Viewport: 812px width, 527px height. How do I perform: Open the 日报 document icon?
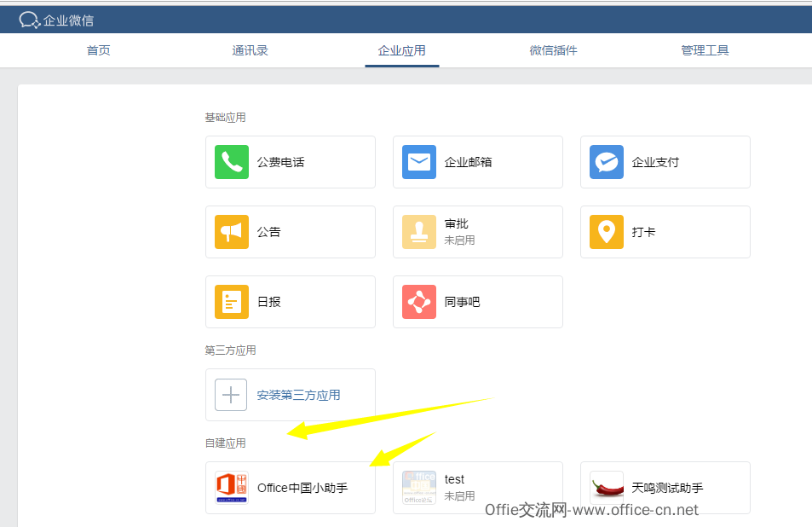[x=232, y=302]
